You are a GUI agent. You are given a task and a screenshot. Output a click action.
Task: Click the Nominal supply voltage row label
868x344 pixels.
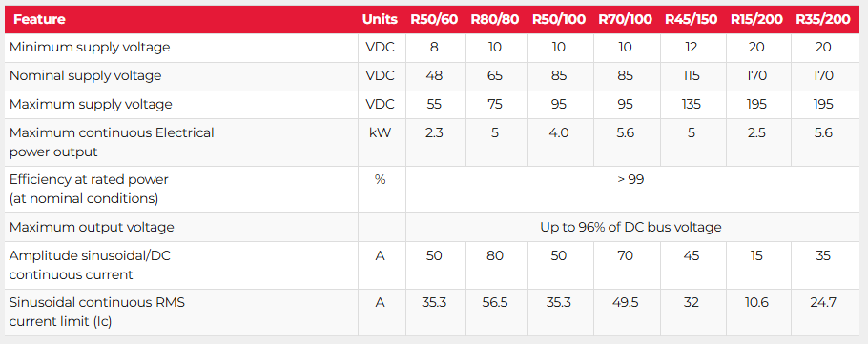point(85,76)
